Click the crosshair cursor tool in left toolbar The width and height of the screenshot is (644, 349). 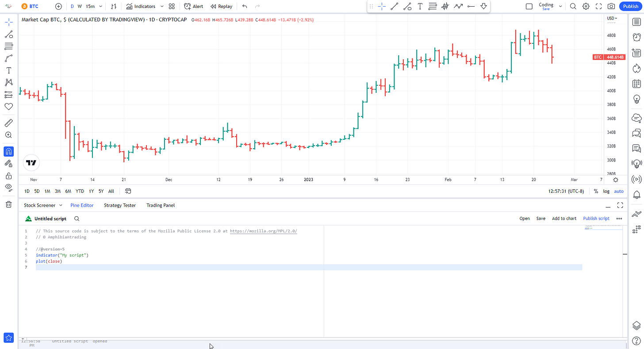8,23
